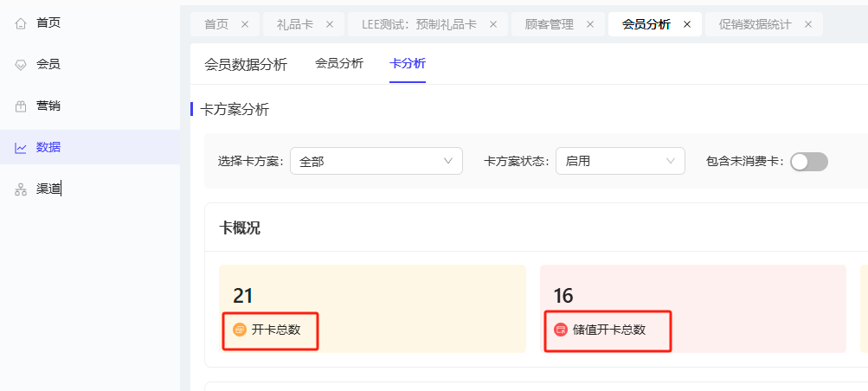
Task: Click the 卡方案分析 section title
Action: 235,110
